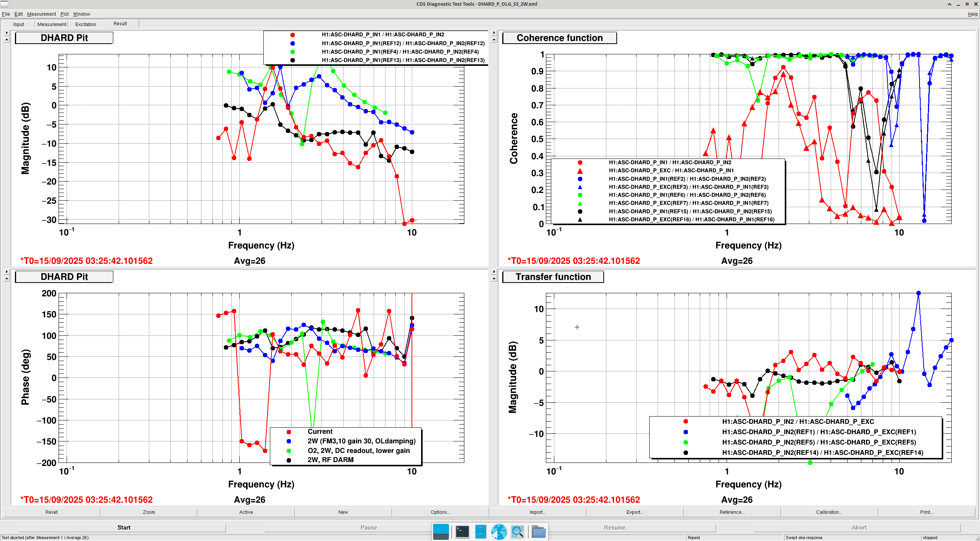
Task: Open the Plot menu
Action: pos(64,14)
